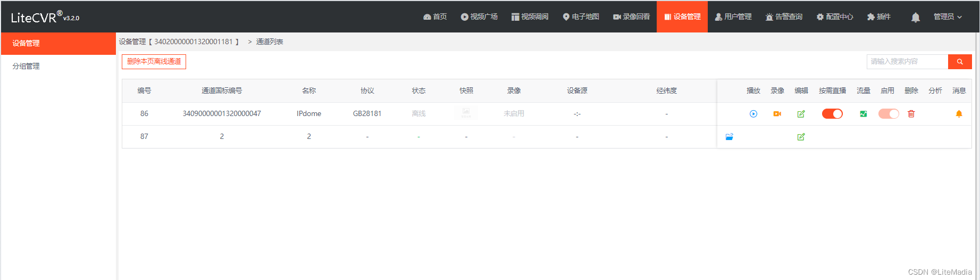
Task: Open 视频调阅 in top navigation
Action: 530,17
